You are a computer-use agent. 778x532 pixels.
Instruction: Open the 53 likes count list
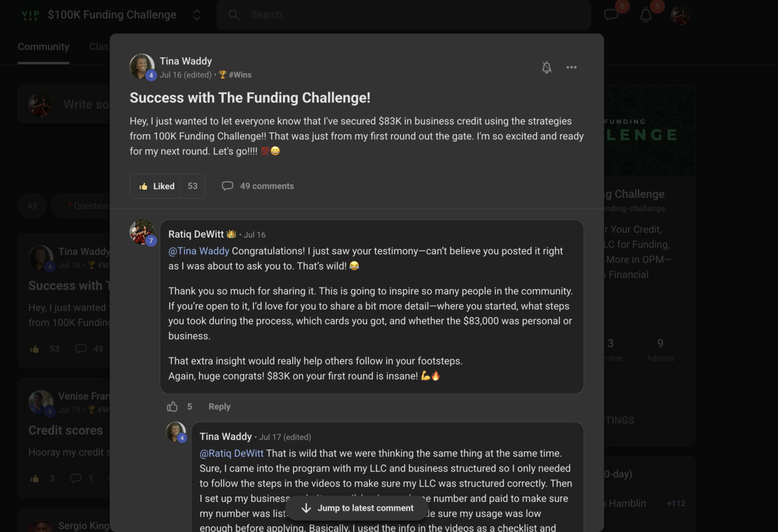193,186
